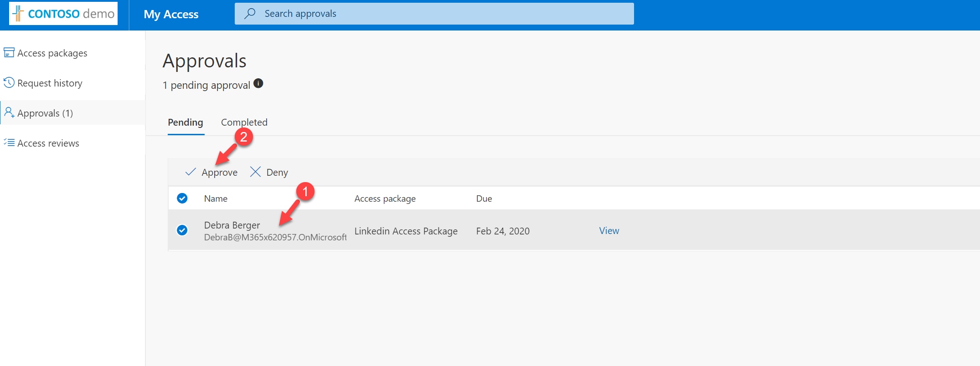The width and height of the screenshot is (980, 366).
Task: Click the Linkedin Access Package cell
Action: (406, 231)
